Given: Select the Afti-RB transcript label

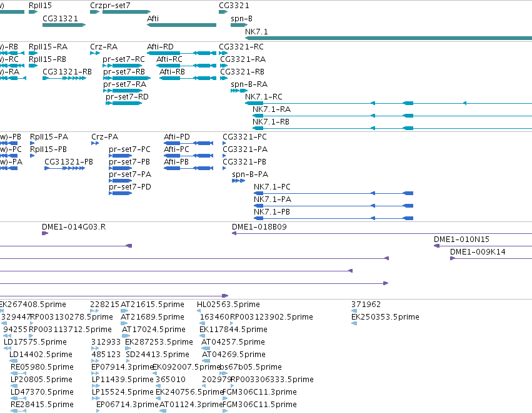Looking at the screenshot, I should (x=173, y=71).
